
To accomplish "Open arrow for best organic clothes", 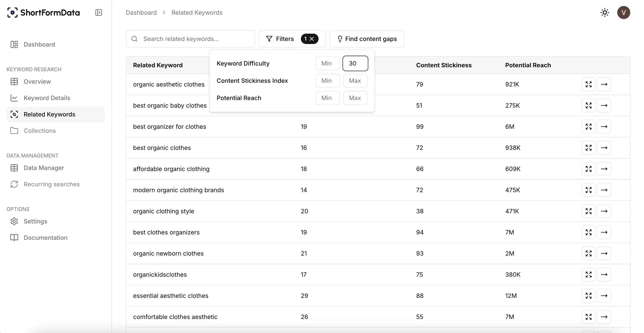I will click(604, 148).
